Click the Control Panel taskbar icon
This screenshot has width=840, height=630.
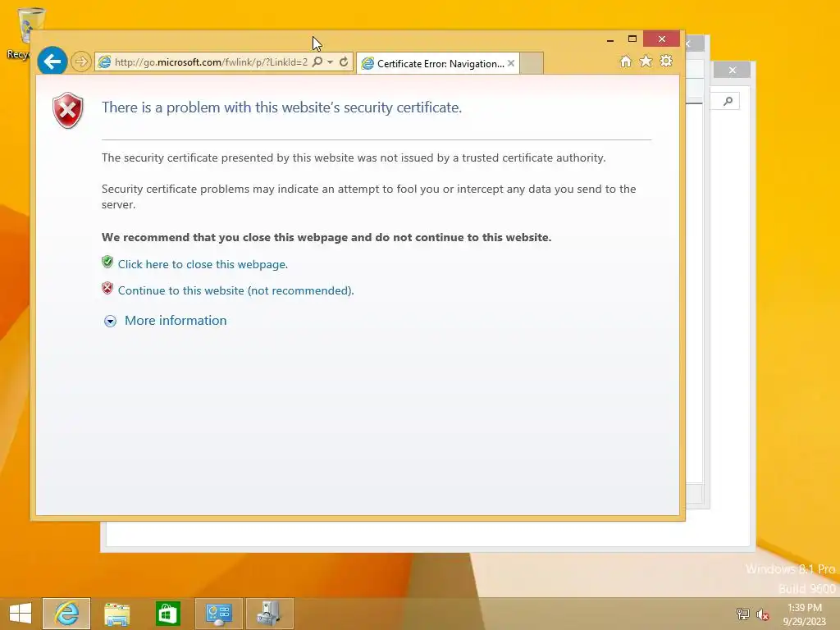[218, 614]
